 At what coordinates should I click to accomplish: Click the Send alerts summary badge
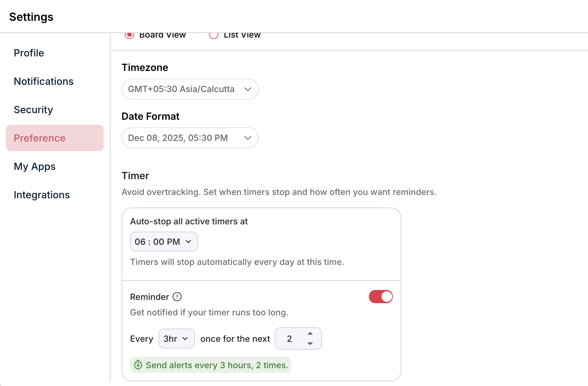pos(217,365)
